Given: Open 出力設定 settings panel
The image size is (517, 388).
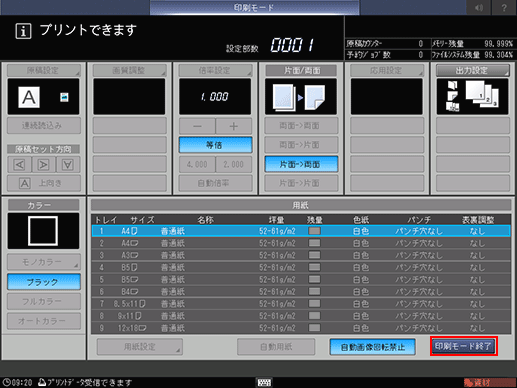Looking at the screenshot, I should (473, 70).
